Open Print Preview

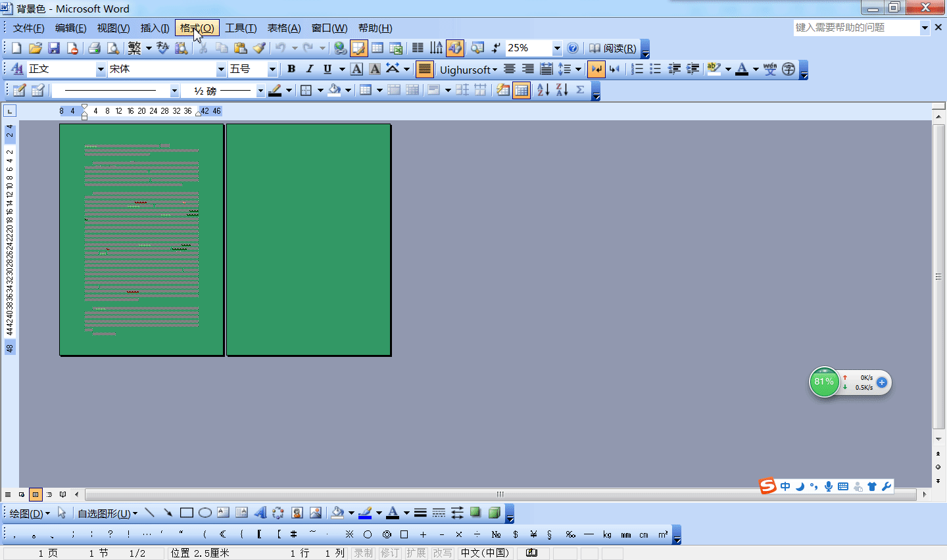point(113,48)
